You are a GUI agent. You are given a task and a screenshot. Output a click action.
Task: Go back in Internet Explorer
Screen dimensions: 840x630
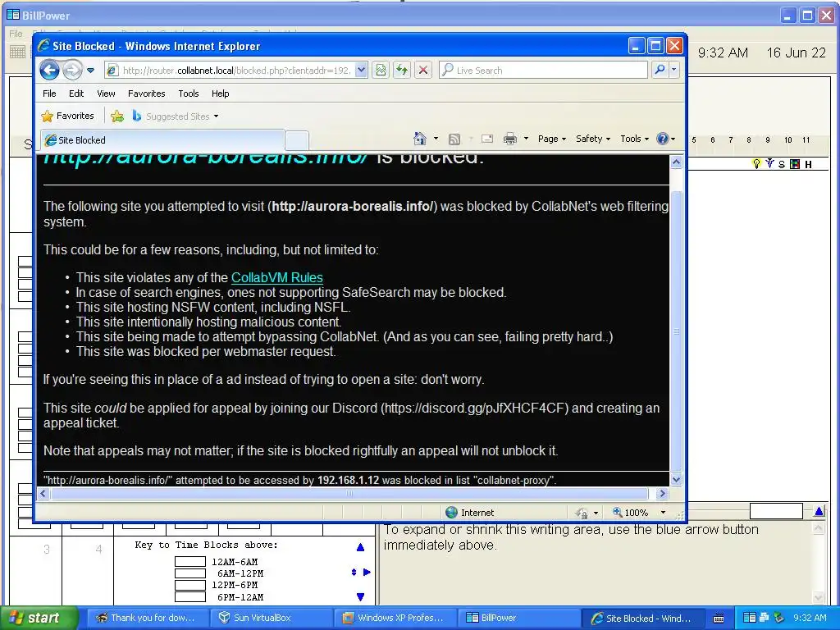tap(49, 71)
